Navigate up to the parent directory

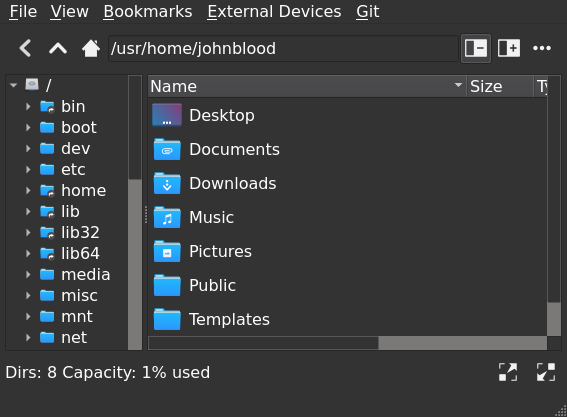(x=58, y=48)
